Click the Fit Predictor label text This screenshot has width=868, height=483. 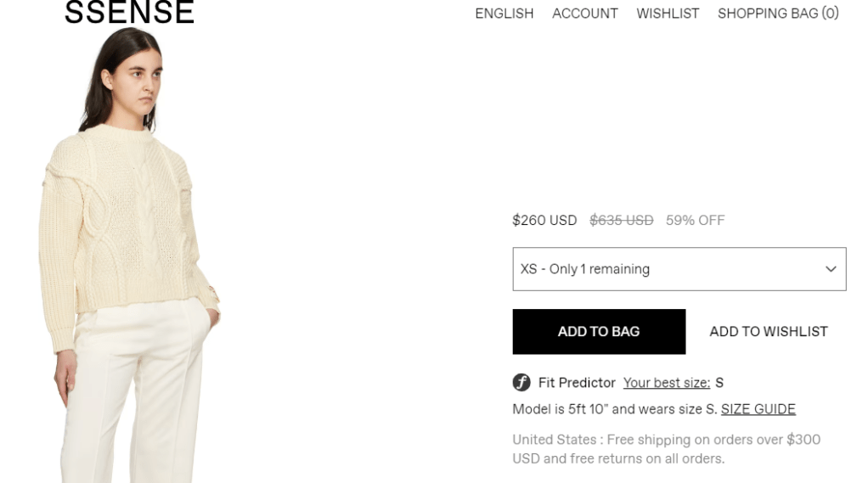[577, 383]
